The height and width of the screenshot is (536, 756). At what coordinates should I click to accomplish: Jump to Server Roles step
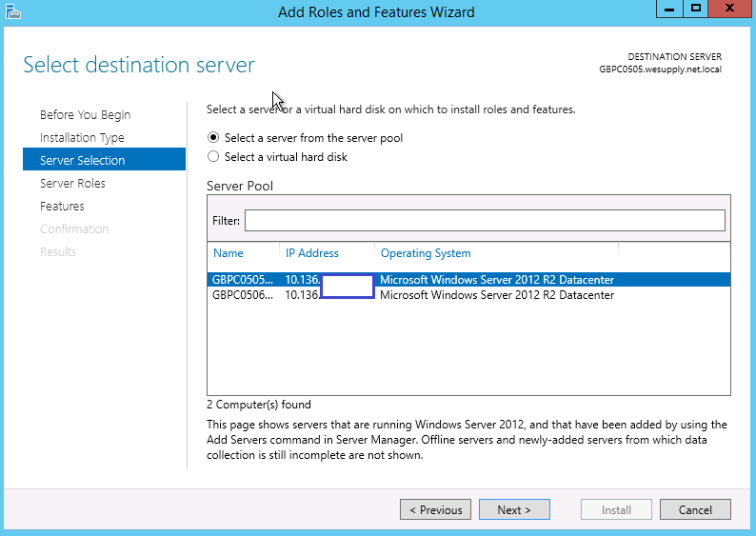click(72, 183)
